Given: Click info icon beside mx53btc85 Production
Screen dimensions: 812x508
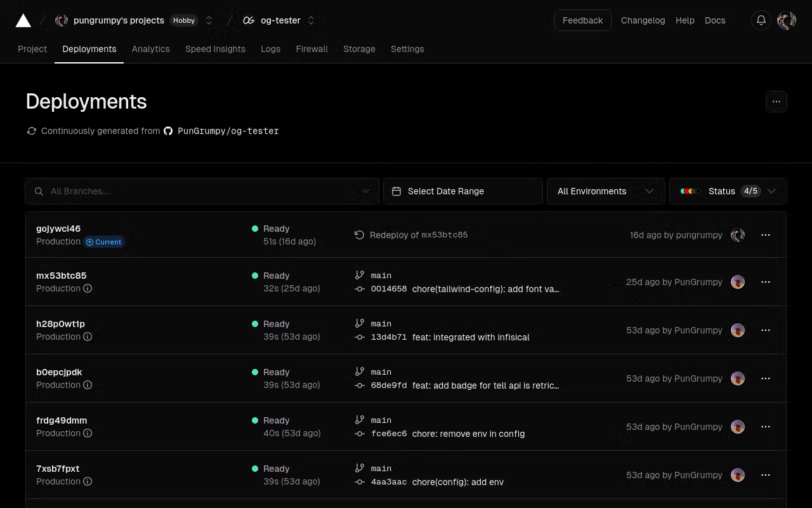Looking at the screenshot, I should coord(88,288).
